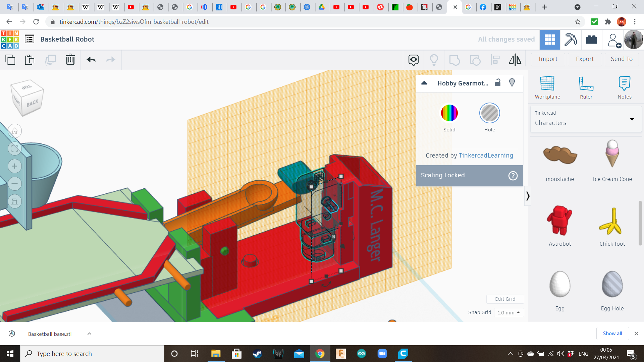Image resolution: width=644 pixels, height=362 pixels.
Task: Click the Home view icon
Action: 14,131
